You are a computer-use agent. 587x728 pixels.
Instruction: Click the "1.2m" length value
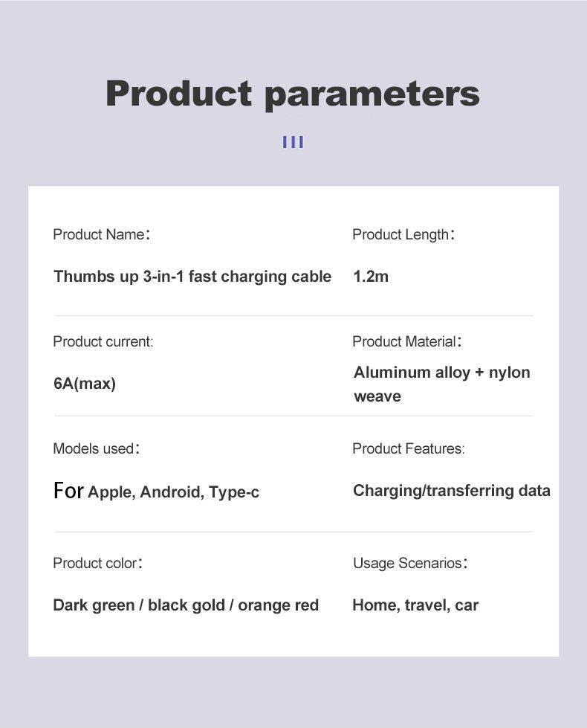[371, 277]
